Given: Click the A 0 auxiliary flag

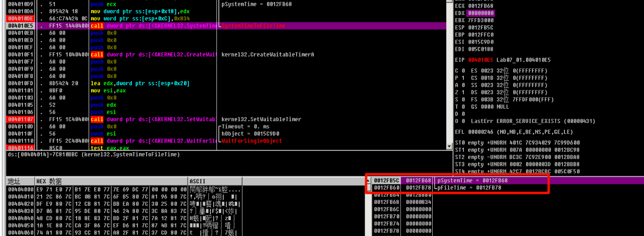Looking at the screenshot, I should tap(459, 85).
